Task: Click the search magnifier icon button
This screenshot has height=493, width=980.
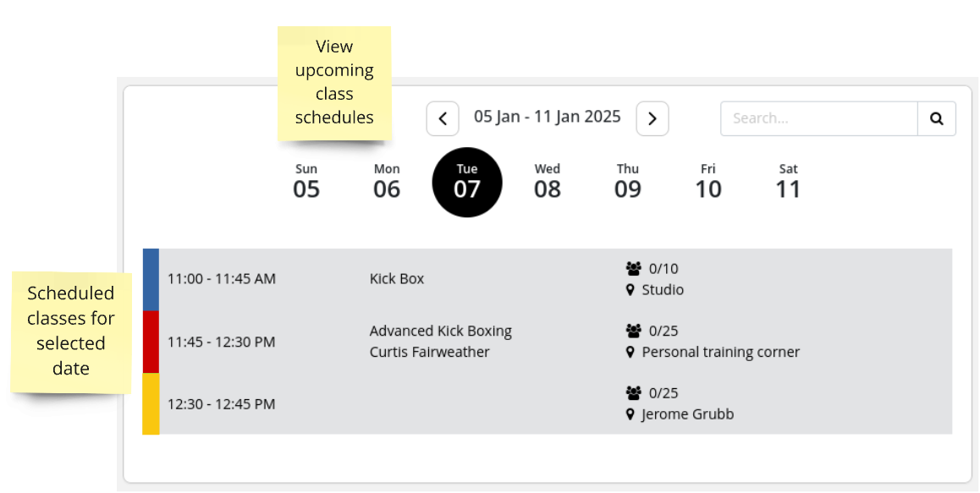Action: (x=936, y=118)
